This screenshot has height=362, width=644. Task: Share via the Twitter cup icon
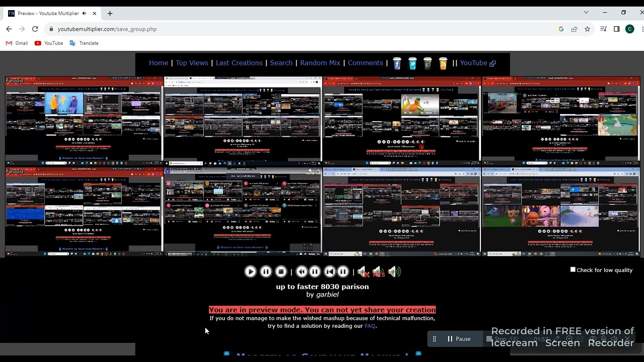point(413,63)
